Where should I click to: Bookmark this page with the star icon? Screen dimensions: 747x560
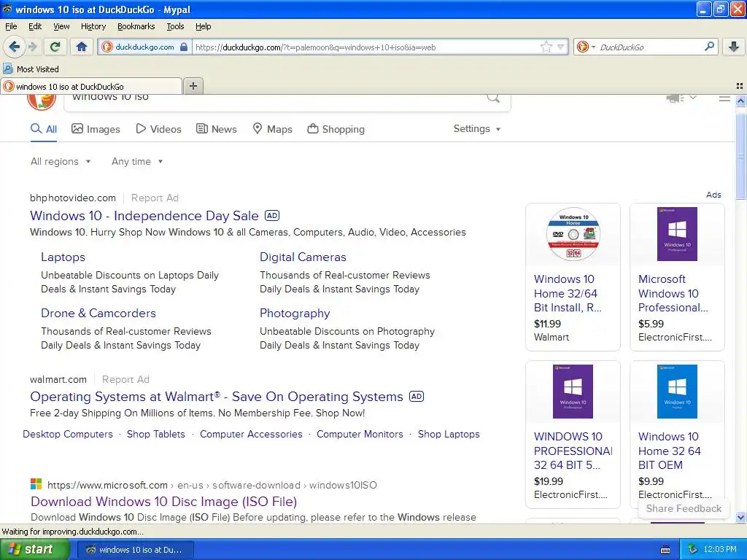pyautogui.click(x=546, y=47)
